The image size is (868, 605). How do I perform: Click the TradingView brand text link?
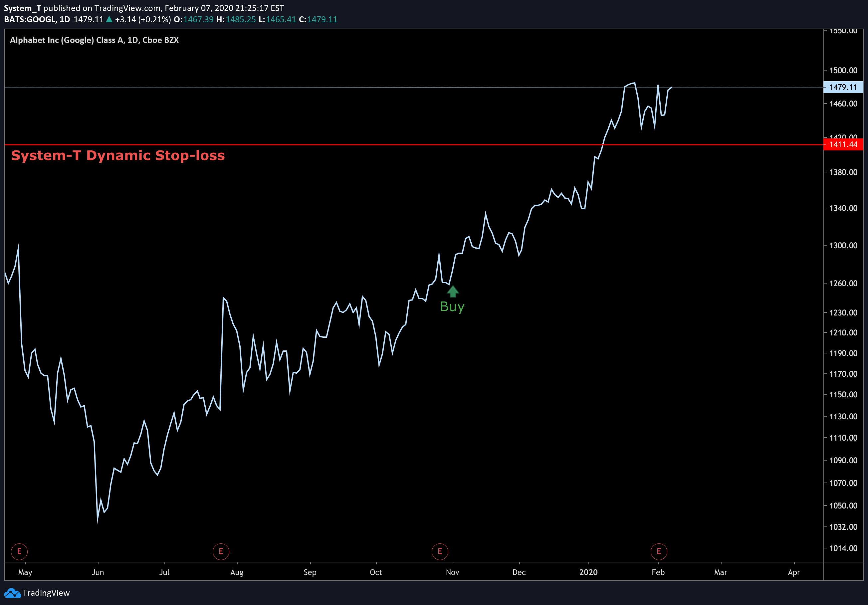tap(46, 593)
